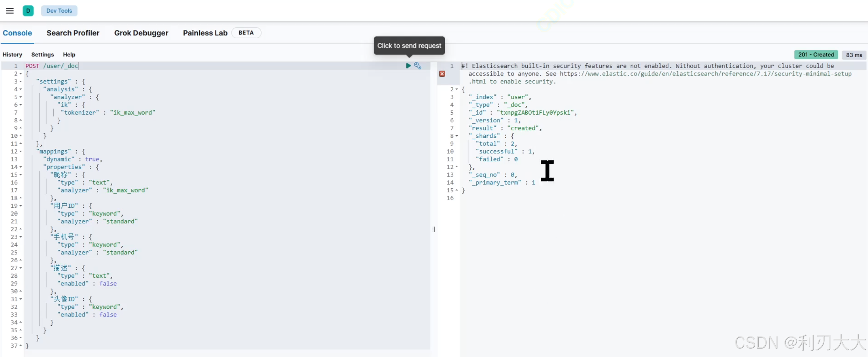Collapse the request body at line 2
The width and height of the screenshot is (868, 357).
tap(21, 74)
